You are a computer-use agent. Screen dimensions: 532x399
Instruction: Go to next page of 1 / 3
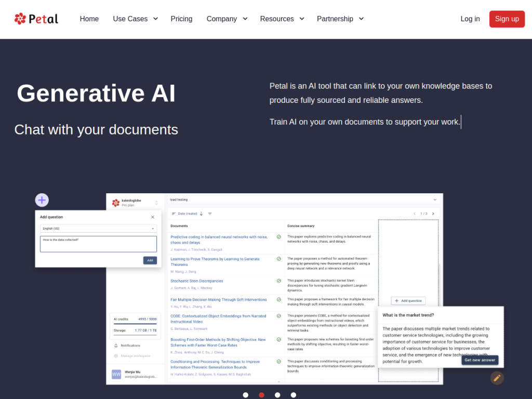point(433,214)
